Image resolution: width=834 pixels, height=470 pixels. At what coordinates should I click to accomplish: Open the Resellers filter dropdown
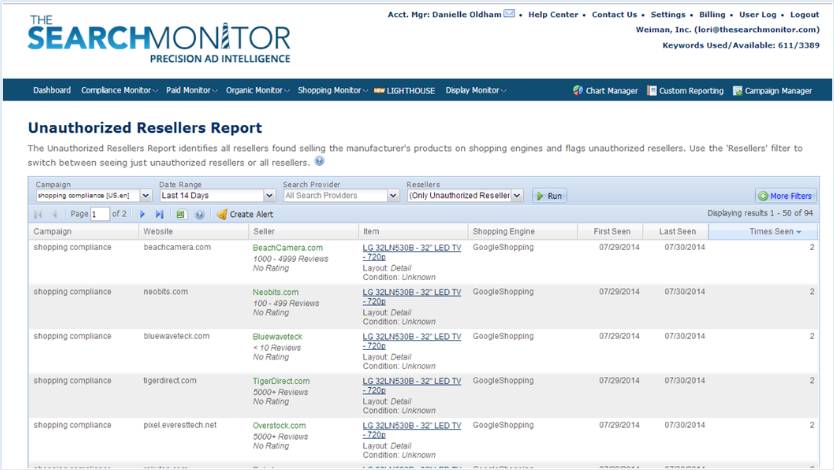[517, 196]
